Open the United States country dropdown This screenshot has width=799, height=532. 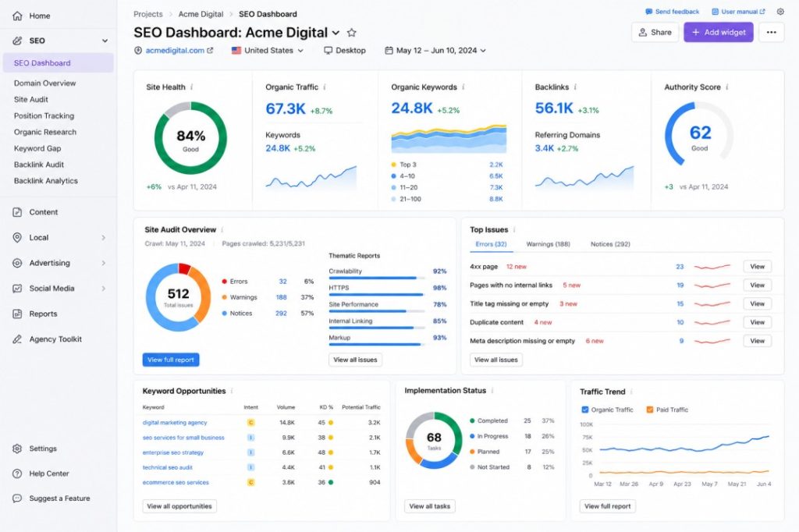(x=268, y=51)
